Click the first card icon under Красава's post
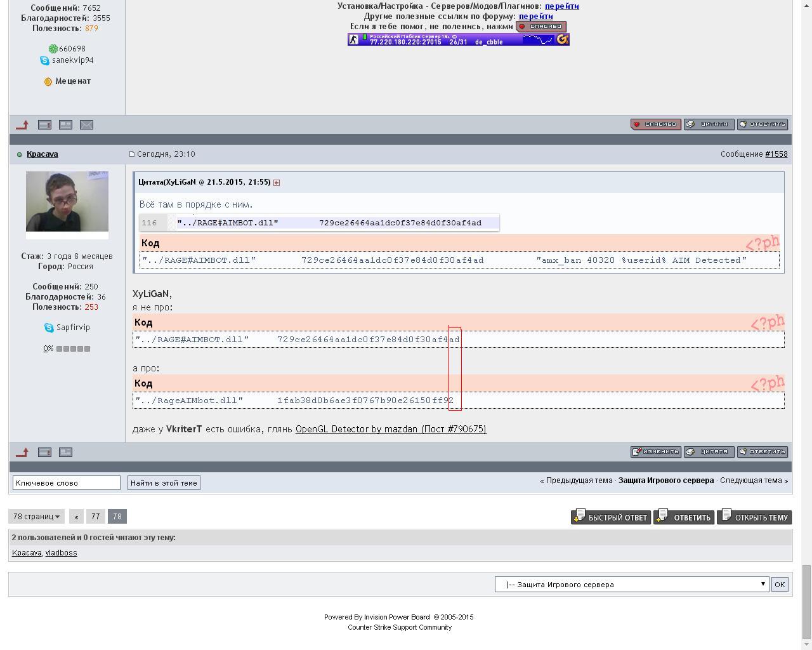This screenshot has height=650, width=812. (44, 452)
